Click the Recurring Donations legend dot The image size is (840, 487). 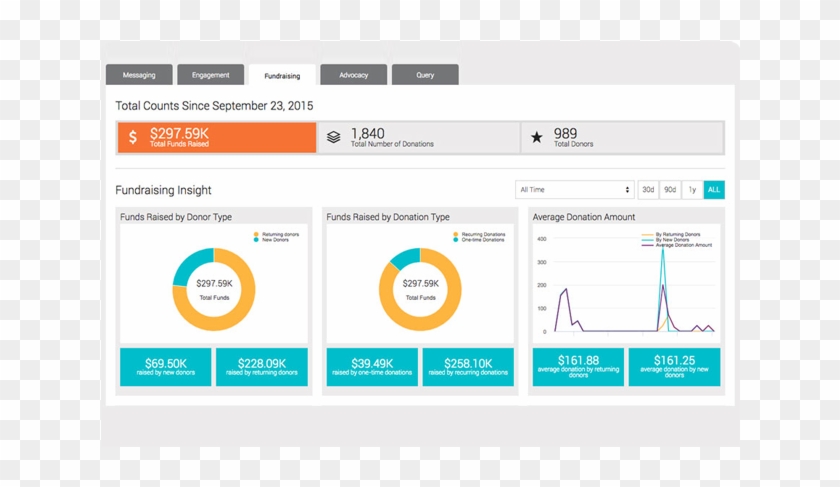click(x=454, y=234)
